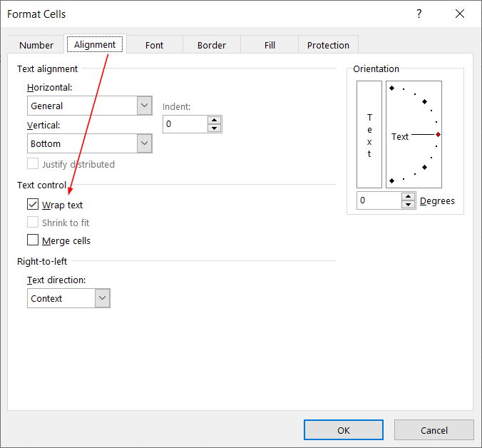Open the Font tab
Viewport: 482px width, 448px height.
154,45
